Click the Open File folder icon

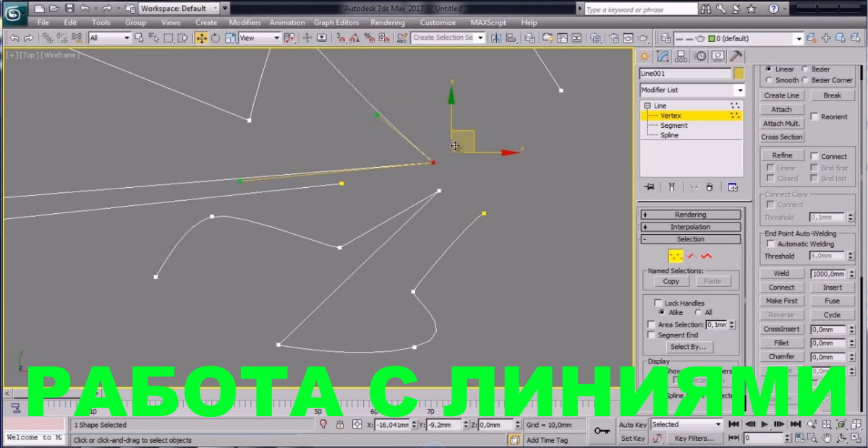pyautogui.click(x=54, y=8)
